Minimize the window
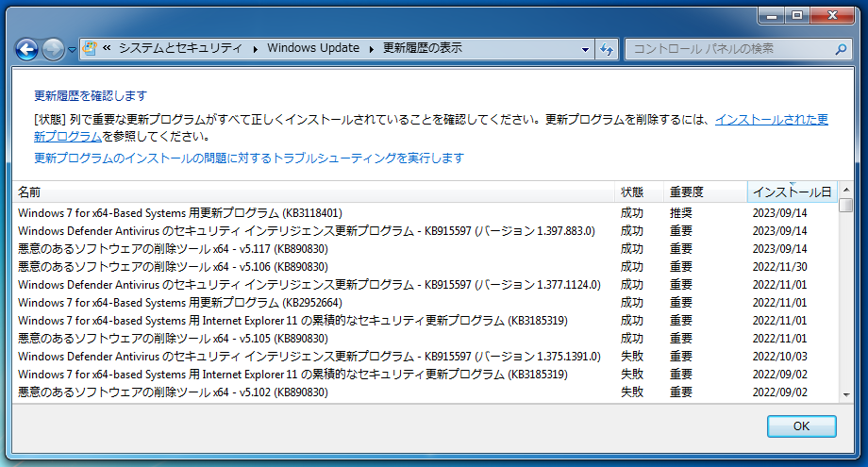868x467 pixels. pos(772,15)
